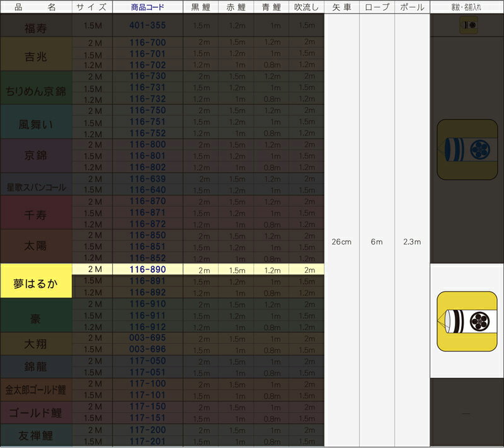Click product code 116-800
504x448 pixels.
147,144
